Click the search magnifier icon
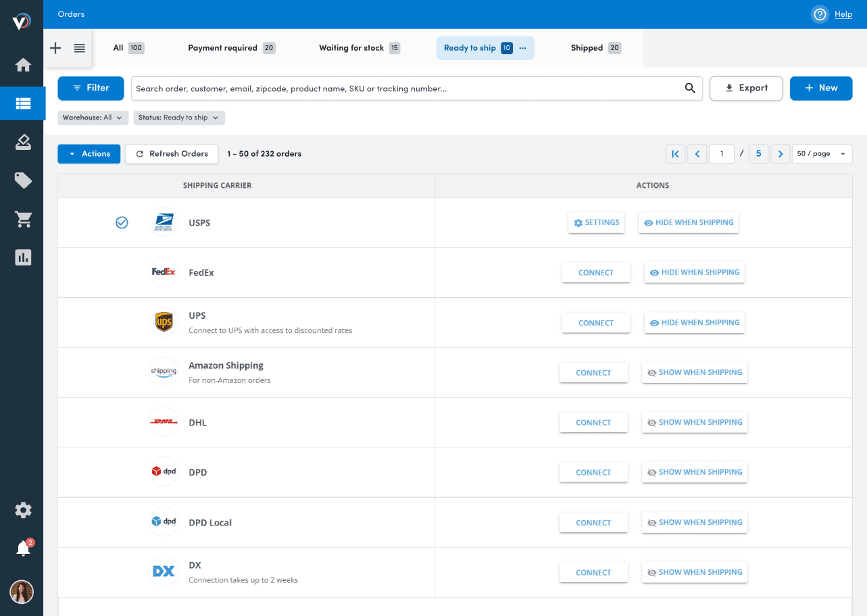Viewport: 867px width, 616px height. click(x=690, y=88)
